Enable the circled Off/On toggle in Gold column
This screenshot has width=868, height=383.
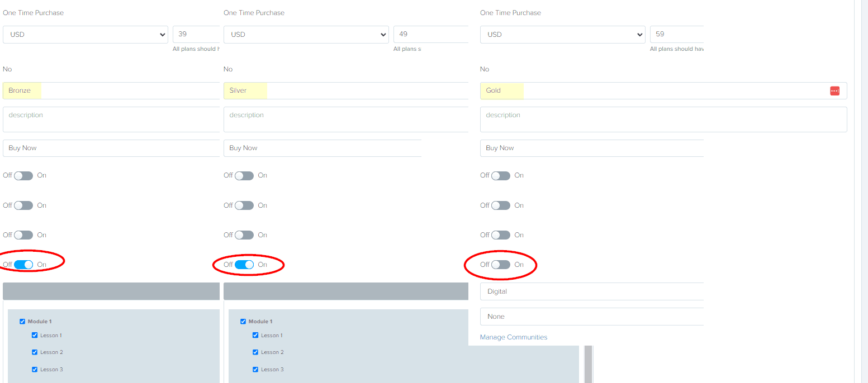pos(501,265)
